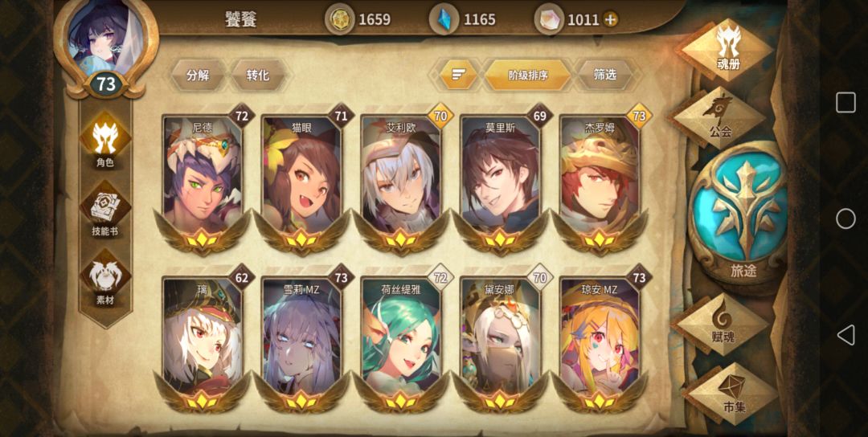The height and width of the screenshot is (437, 868).
Task: Open the 公会 guild icon
Action: (x=721, y=118)
